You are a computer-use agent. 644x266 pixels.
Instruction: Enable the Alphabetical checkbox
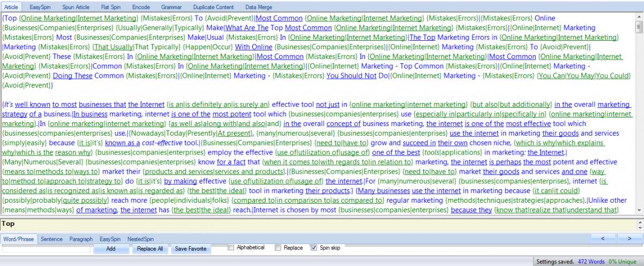231,248
